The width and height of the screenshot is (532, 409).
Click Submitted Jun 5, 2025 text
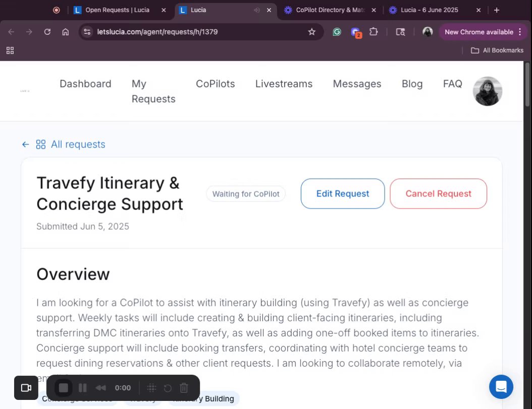pos(83,226)
